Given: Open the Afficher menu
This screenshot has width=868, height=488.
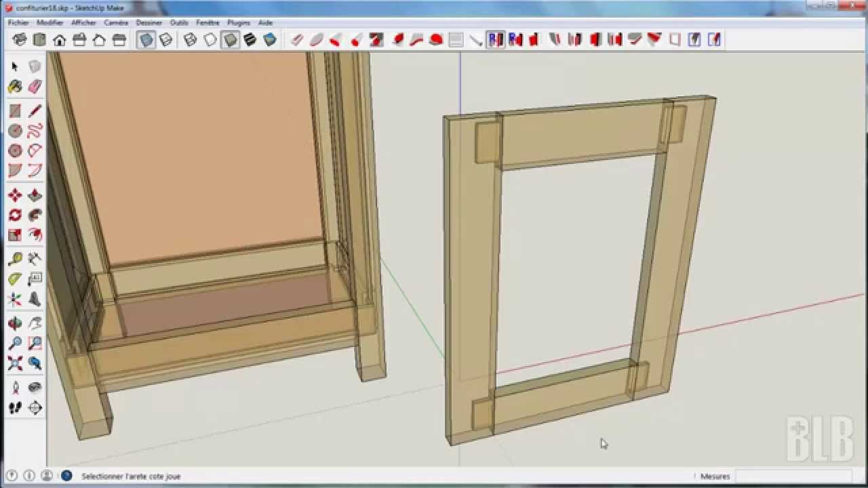Looking at the screenshot, I should click(84, 22).
